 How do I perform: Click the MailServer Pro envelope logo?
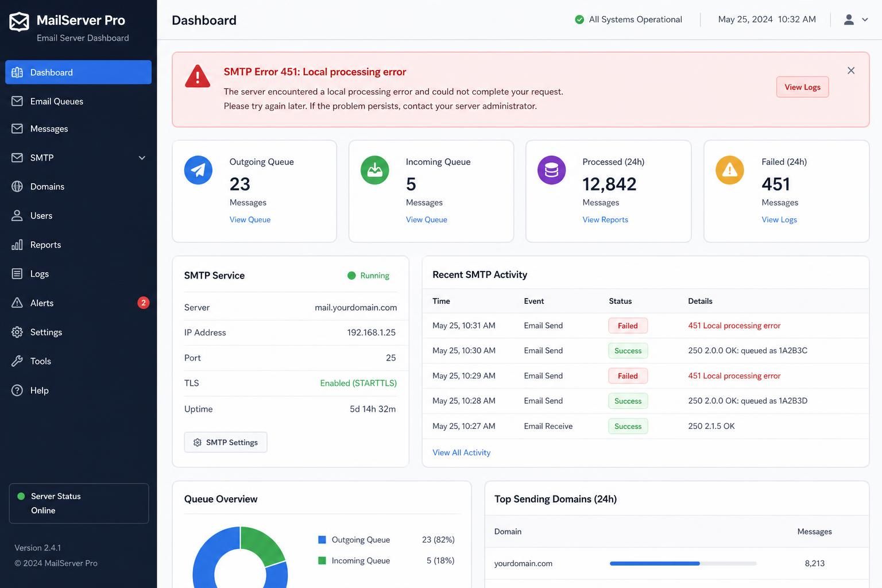(19, 22)
